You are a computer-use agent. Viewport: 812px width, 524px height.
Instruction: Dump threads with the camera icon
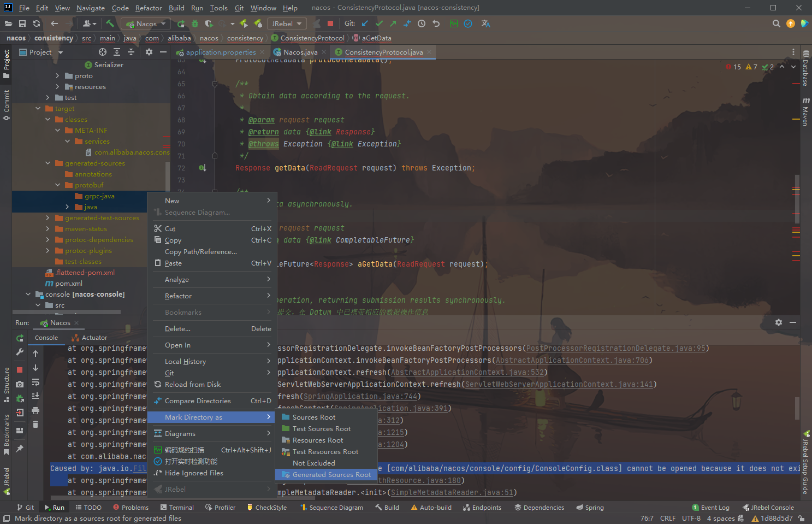(20, 384)
